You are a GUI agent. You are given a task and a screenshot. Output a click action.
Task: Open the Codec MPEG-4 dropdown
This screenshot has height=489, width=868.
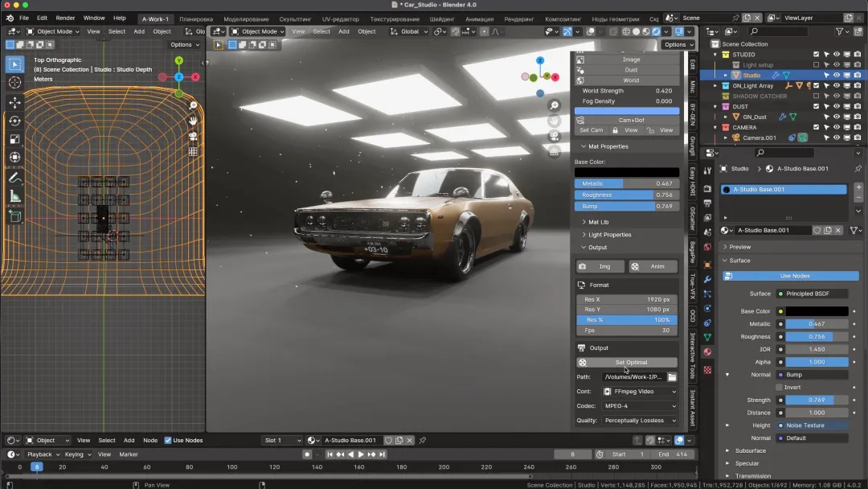point(640,405)
